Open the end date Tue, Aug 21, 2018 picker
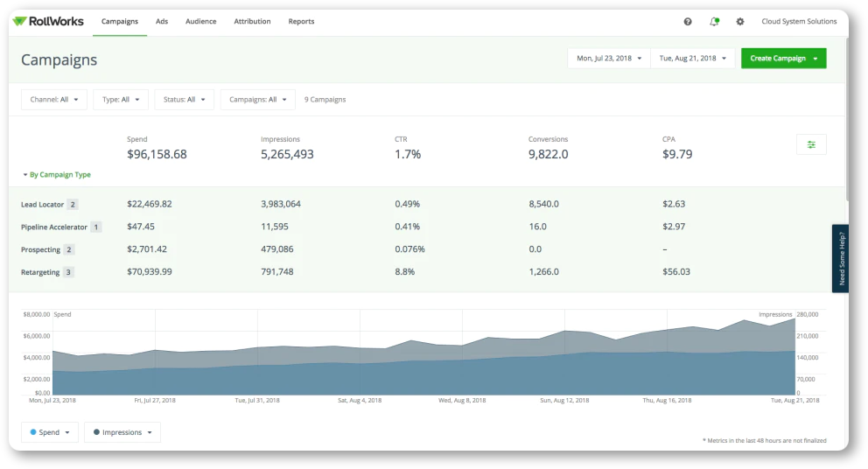 (x=692, y=58)
